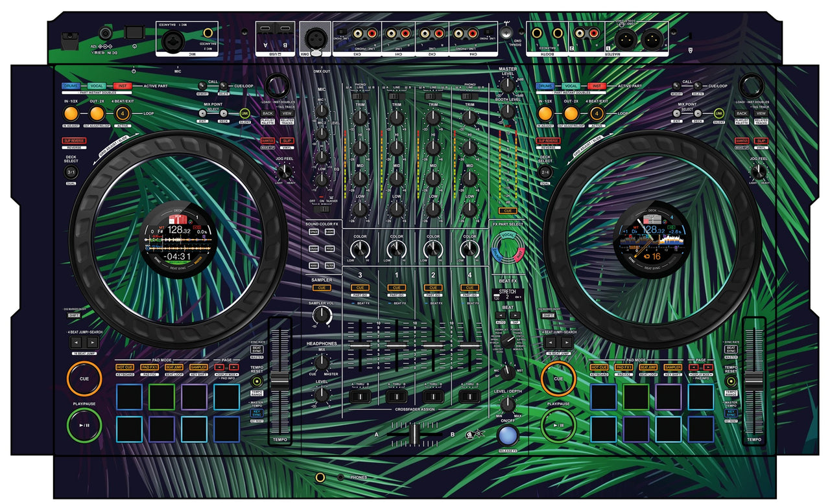Click first blue performance pad on left deck

pos(129,396)
